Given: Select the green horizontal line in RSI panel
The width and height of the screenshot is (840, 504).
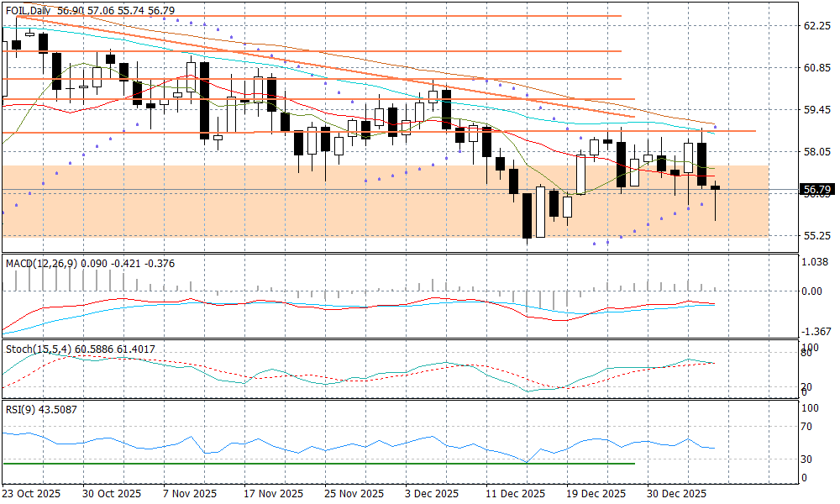Looking at the screenshot, I should coord(319,463).
